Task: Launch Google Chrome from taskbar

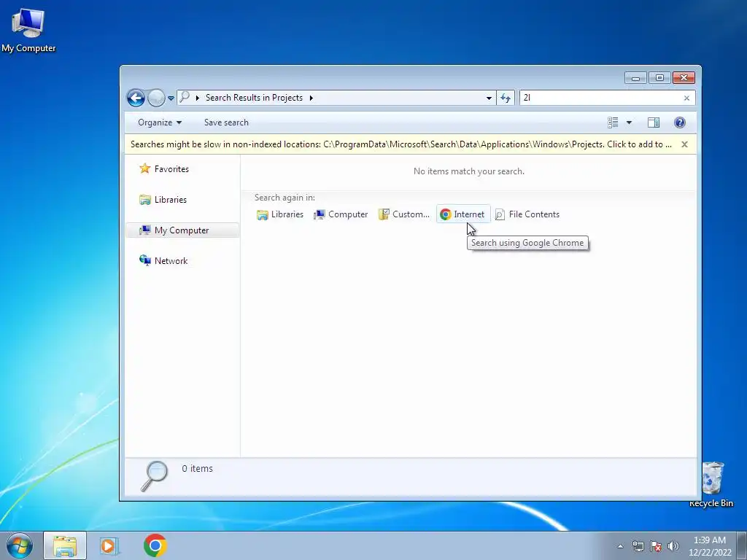Action: click(155, 545)
